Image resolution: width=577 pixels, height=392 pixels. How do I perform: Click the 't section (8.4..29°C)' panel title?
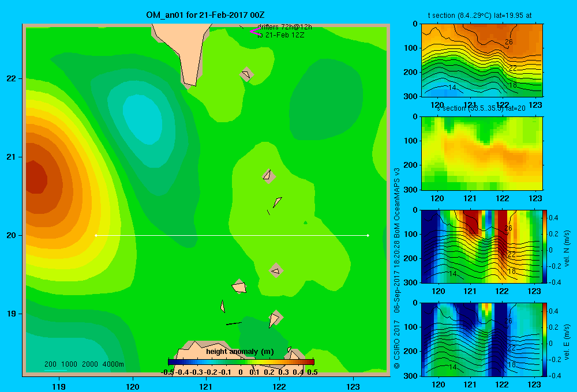click(x=479, y=16)
